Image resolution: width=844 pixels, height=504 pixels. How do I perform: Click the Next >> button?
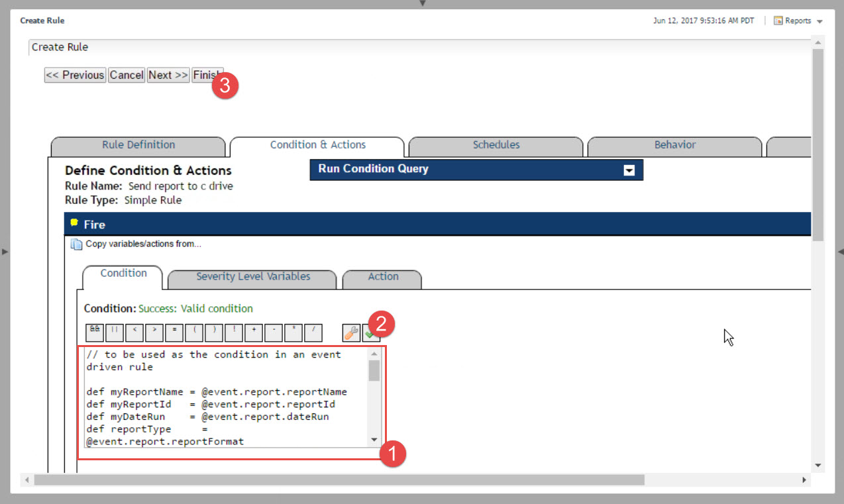click(x=168, y=75)
